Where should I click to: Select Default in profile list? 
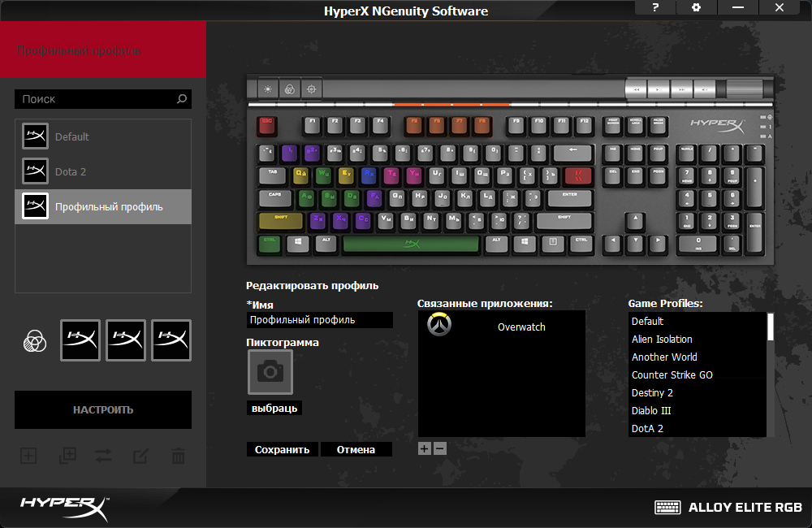103,136
